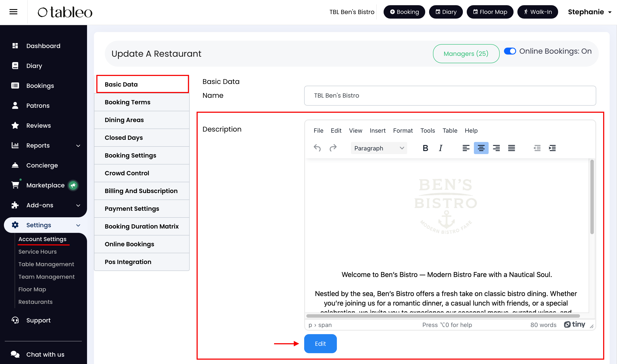The image size is (617, 364).
Task: Open the Insert menu in editor
Action: click(377, 130)
